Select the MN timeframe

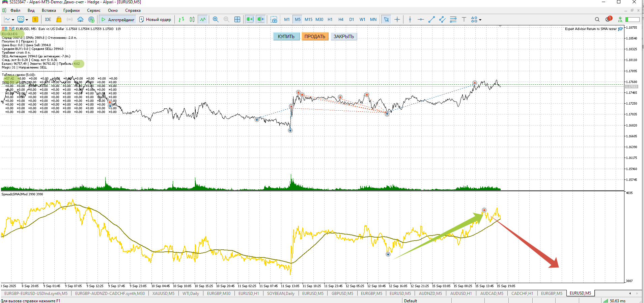coord(373,20)
